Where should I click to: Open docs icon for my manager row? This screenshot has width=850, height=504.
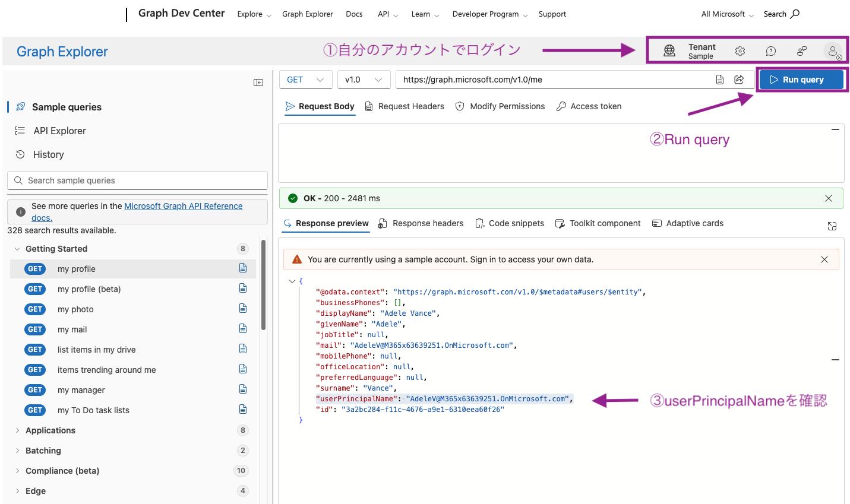coord(243,389)
